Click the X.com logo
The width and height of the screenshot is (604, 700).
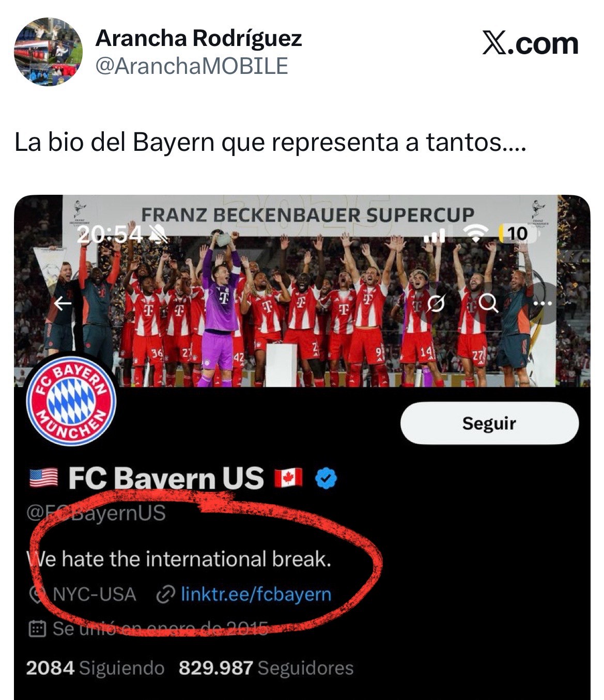click(530, 43)
